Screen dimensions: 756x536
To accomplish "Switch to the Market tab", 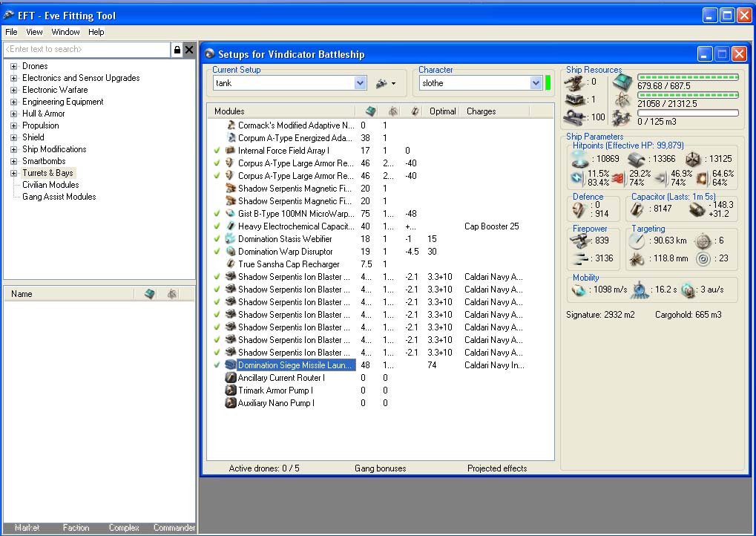I will (27, 528).
